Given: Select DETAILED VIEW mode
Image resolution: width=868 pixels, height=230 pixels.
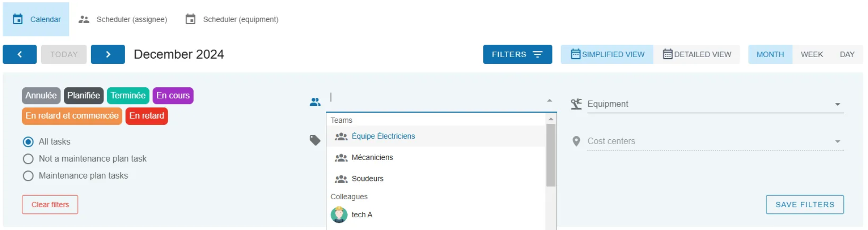Looking at the screenshot, I should (x=697, y=54).
